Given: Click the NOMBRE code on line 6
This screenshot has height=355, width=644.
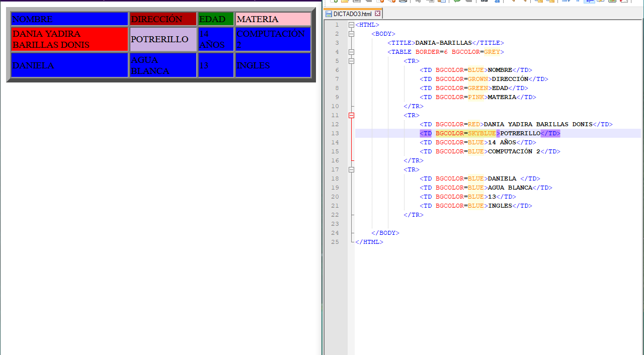Looking at the screenshot, I should click(476, 70).
